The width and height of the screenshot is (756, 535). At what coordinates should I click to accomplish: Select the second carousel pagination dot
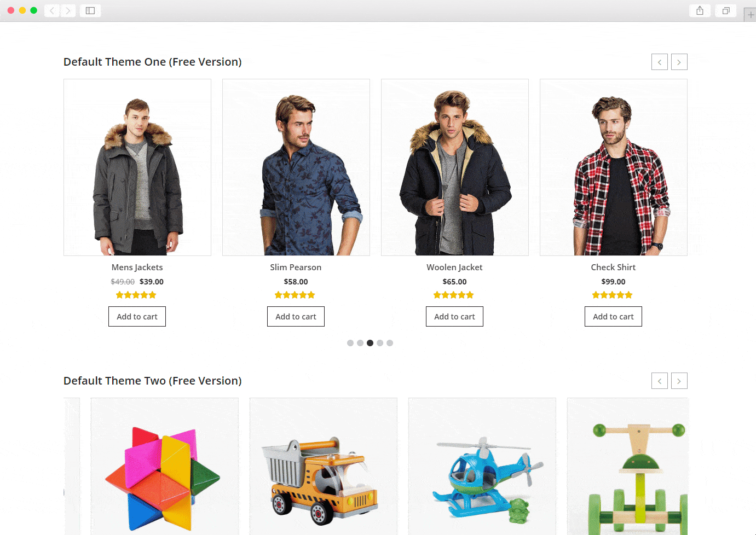[x=360, y=343]
